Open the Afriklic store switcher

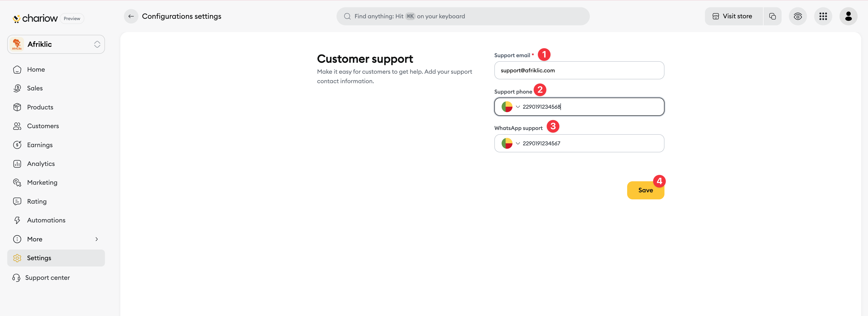click(56, 44)
